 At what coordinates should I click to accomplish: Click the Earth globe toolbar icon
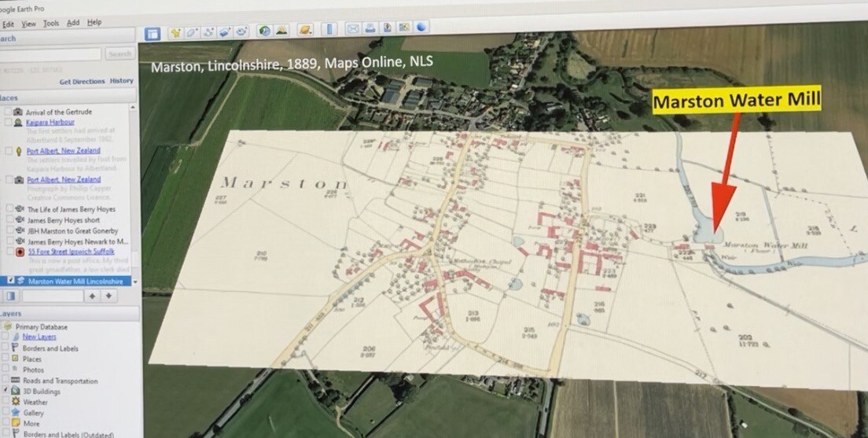(x=421, y=27)
